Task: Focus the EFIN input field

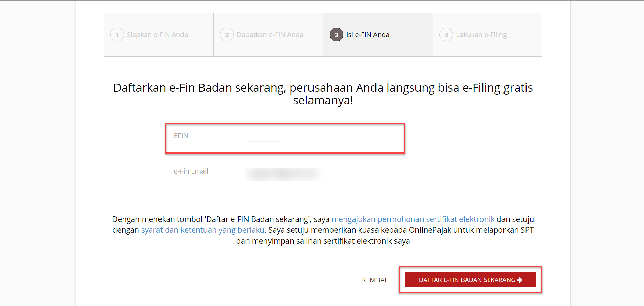Action: pos(317,142)
